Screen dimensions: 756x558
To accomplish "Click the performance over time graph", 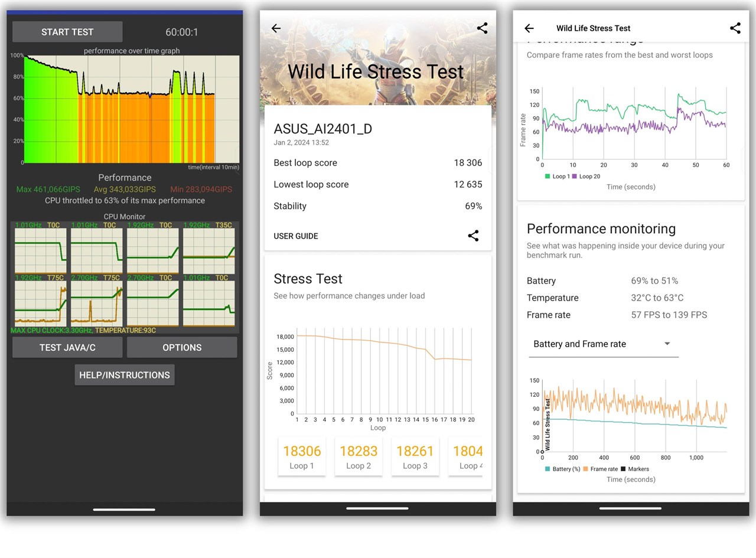I will 131,109.
